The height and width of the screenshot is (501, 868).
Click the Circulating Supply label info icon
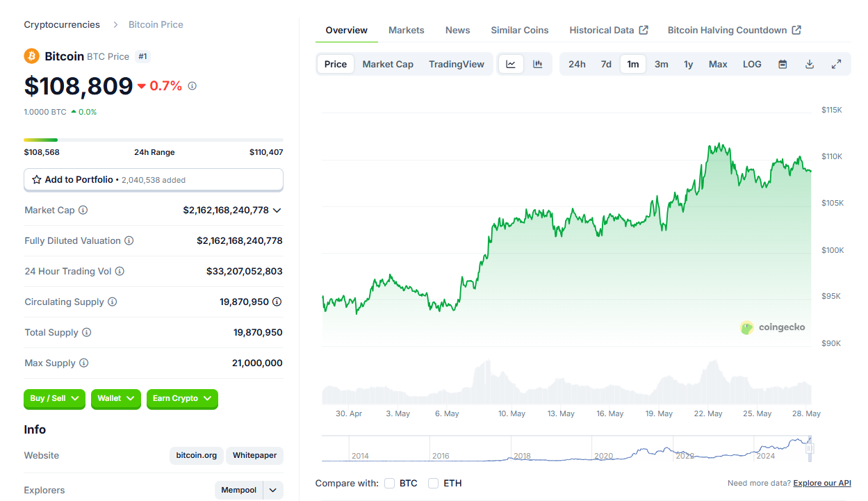coord(113,302)
